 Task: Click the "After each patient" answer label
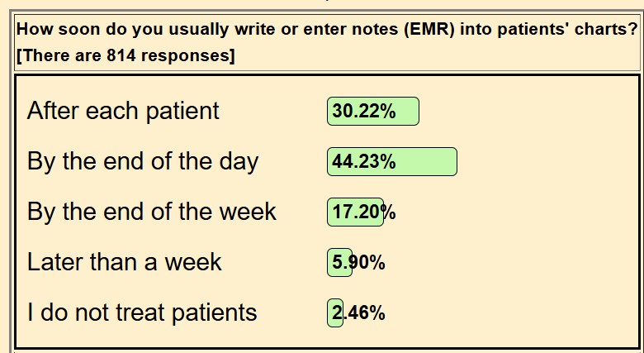pos(123,111)
